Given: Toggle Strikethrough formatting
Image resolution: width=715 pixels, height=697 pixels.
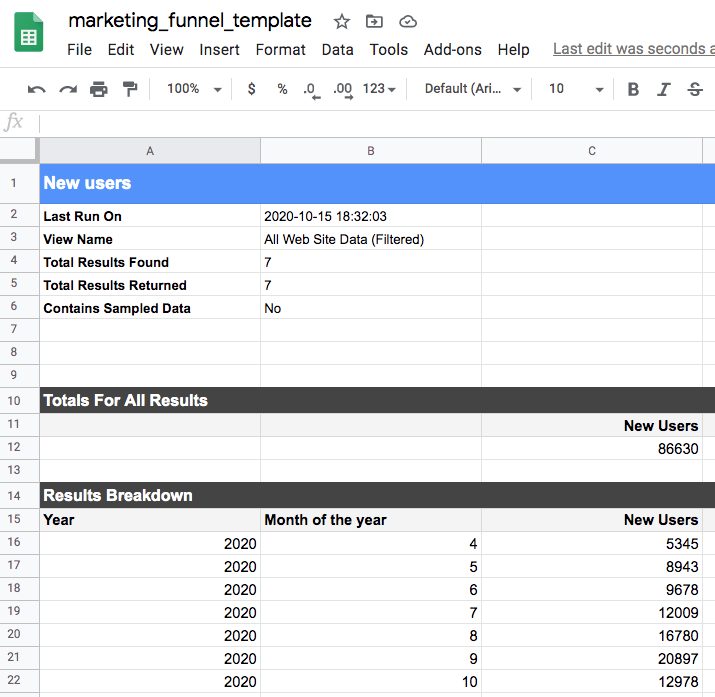Looking at the screenshot, I should click(x=695, y=89).
